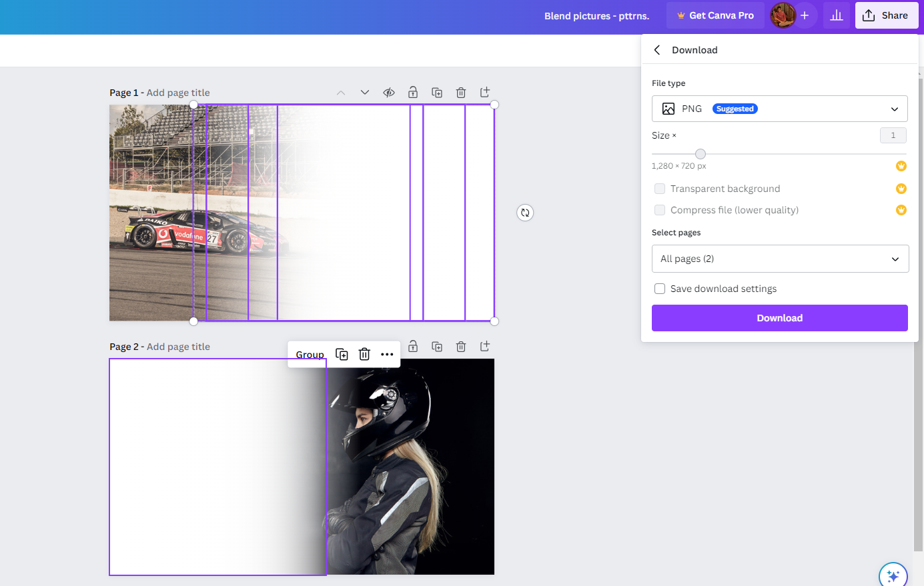Select the race car photo on Page 1
The height and width of the screenshot is (586, 924).
click(151, 213)
